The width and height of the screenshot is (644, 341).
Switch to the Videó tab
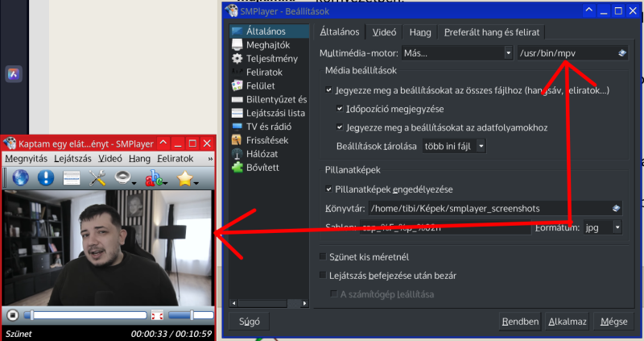coord(384,32)
